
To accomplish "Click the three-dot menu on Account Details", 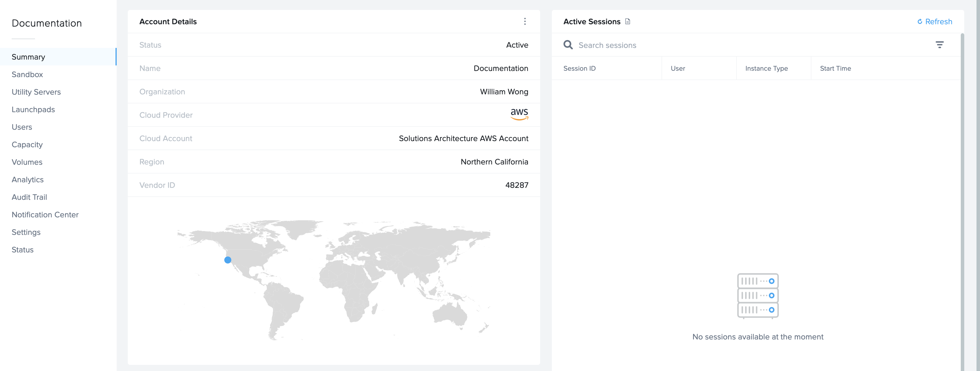I will 525,21.
